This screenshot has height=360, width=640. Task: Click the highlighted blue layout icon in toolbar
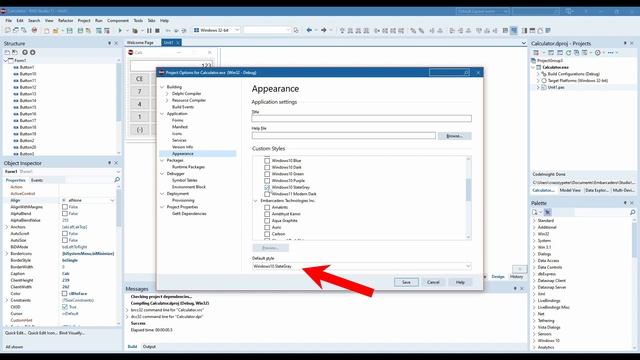point(514,30)
